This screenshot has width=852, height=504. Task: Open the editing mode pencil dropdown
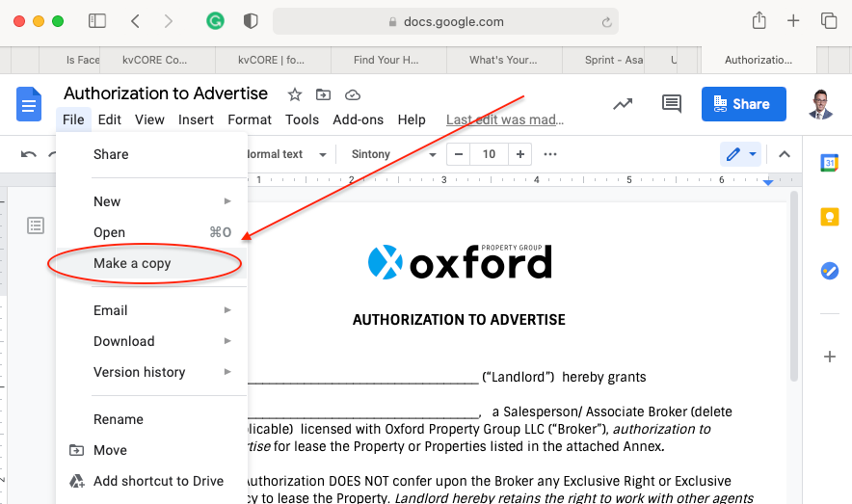click(x=740, y=154)
